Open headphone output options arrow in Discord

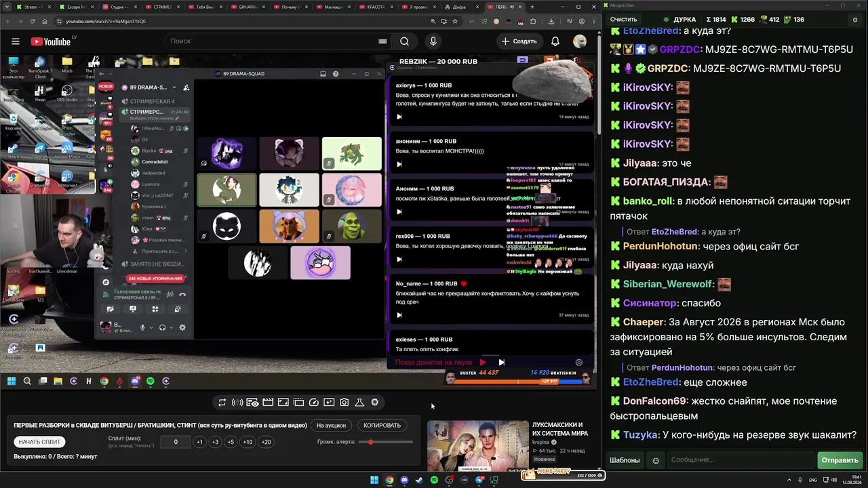coord(171,328)
